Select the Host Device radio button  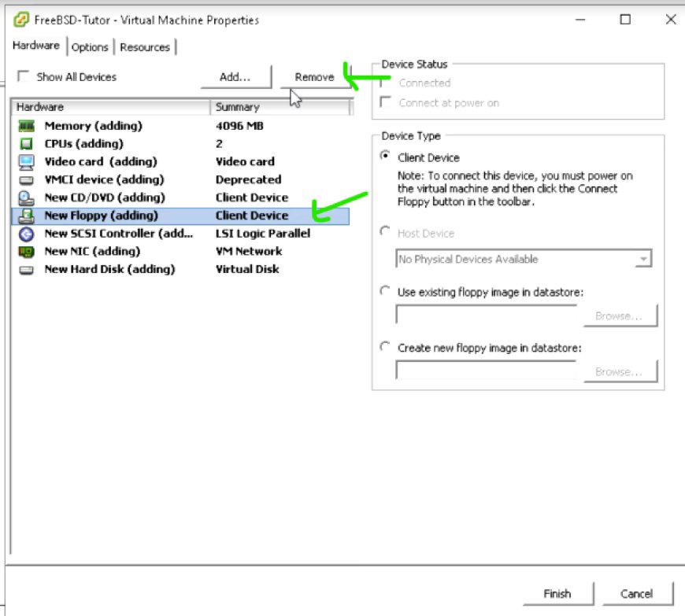(385, 231)
